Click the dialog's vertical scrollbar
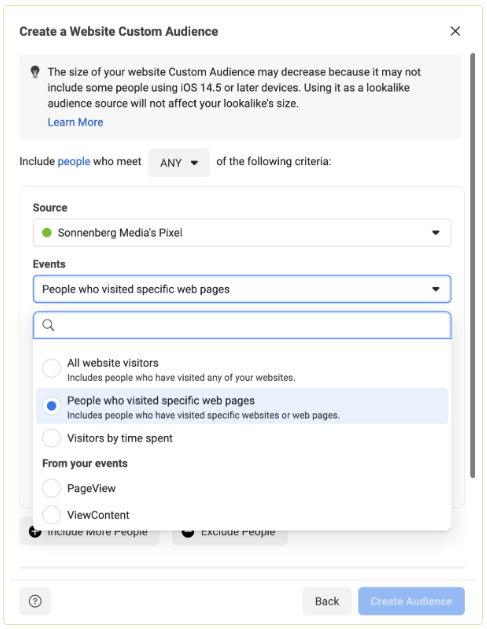This screenshot has height=629, width=487. (473, 265)
